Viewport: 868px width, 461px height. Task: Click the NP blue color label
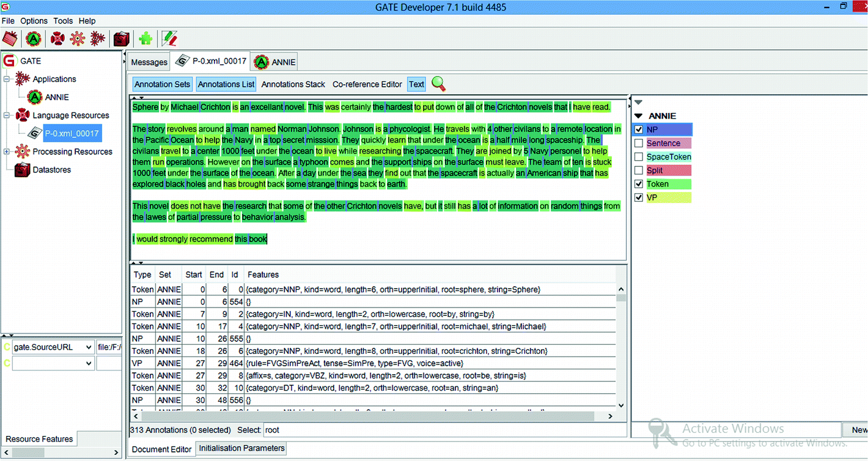click(669, 130)
